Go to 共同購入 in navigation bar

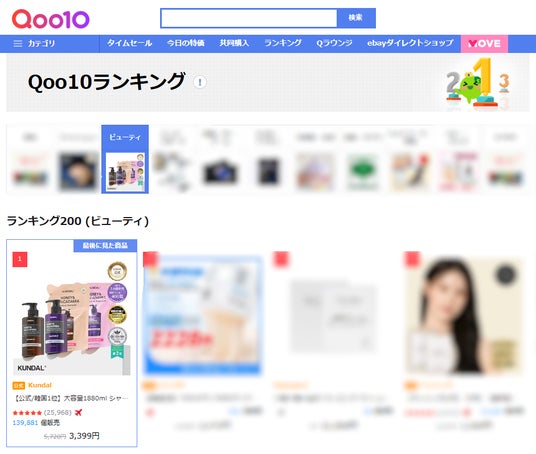[x=234, y=43]
